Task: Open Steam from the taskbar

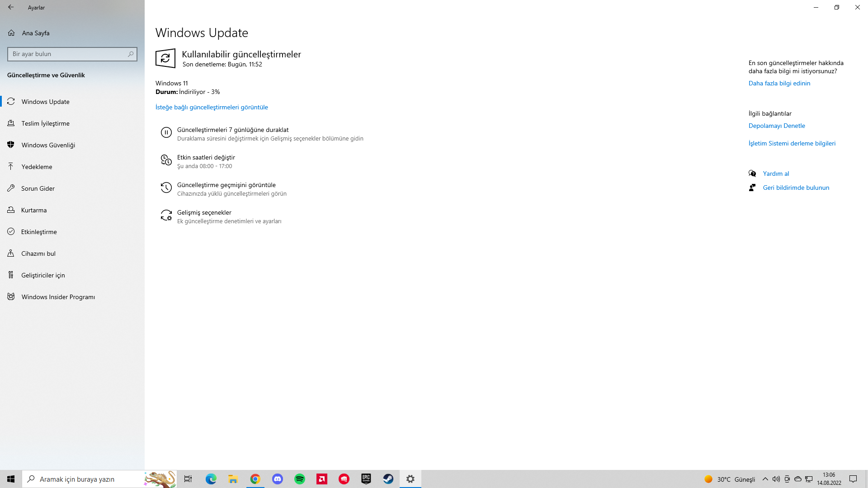Action: 388,479
